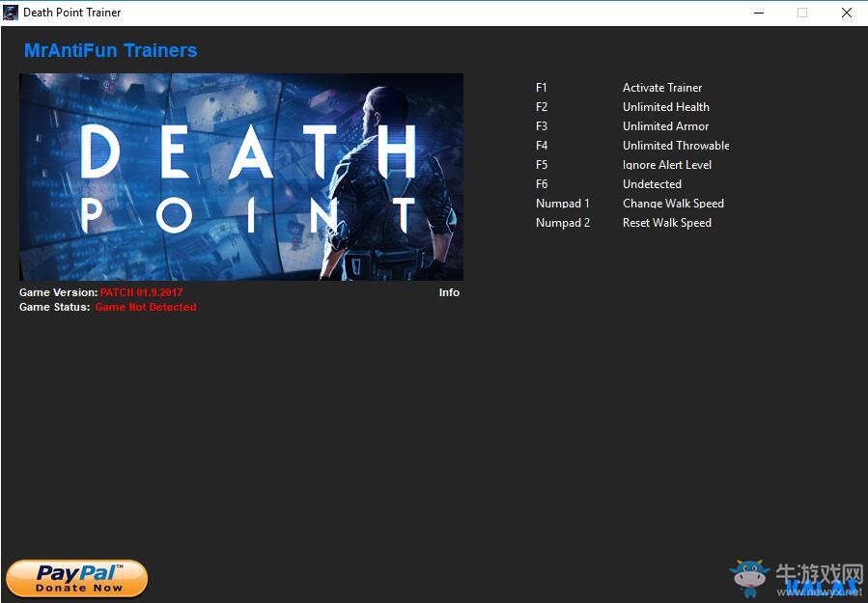Click the PATCH 01.9.2017 version text
The image size is (868, 603).
(x=142, y=292)
